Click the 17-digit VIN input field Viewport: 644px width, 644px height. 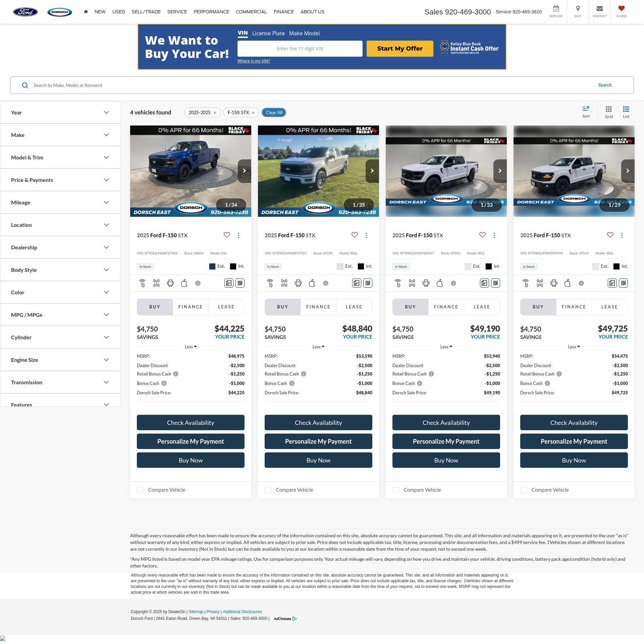[300, 49]
